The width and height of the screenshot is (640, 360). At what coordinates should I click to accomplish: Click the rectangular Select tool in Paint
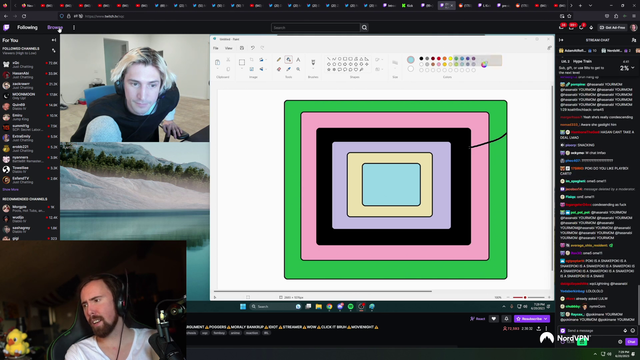pyautogui.click(x=242, y=62)
